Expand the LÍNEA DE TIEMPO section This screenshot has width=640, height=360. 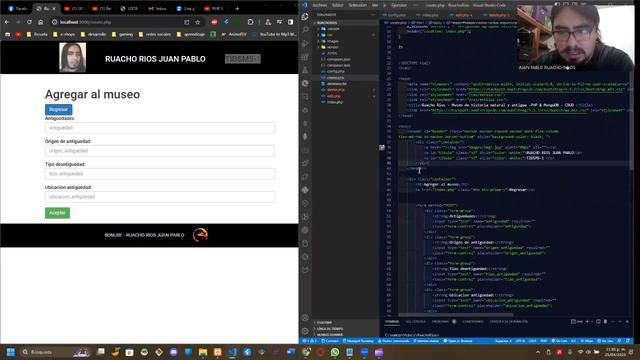click(330, 329)
